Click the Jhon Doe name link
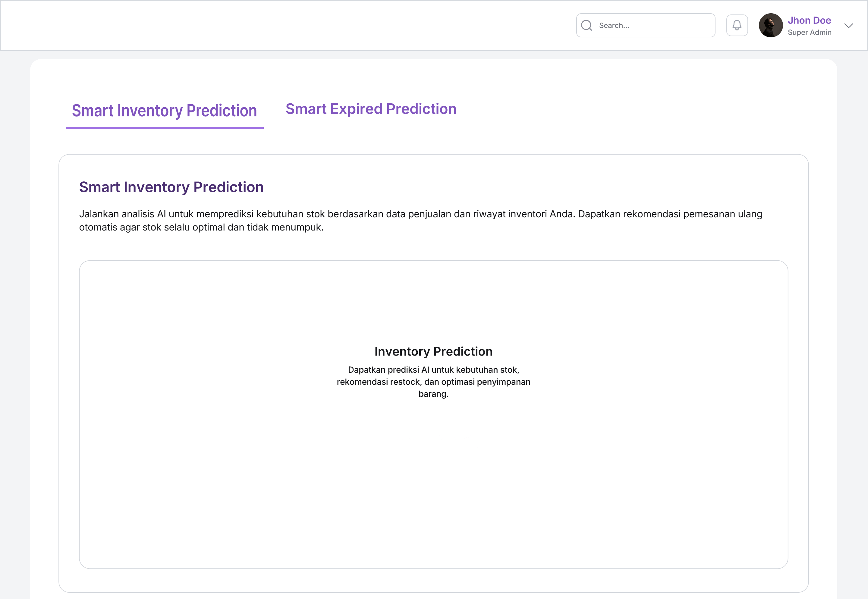The image size is (868, 599). pos(810,20)
